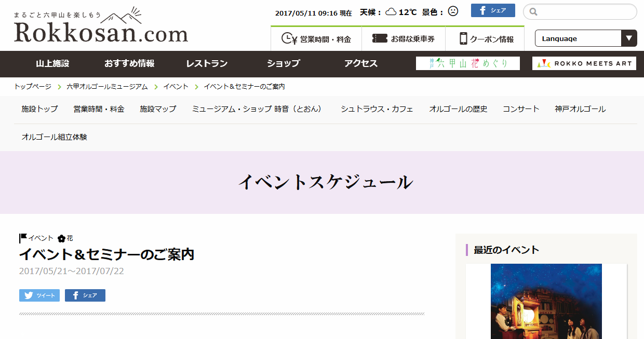Click the date range 2017/05/21～2017/07/22
The width and height of the screenshot is (644, 339).
[72, 271]
